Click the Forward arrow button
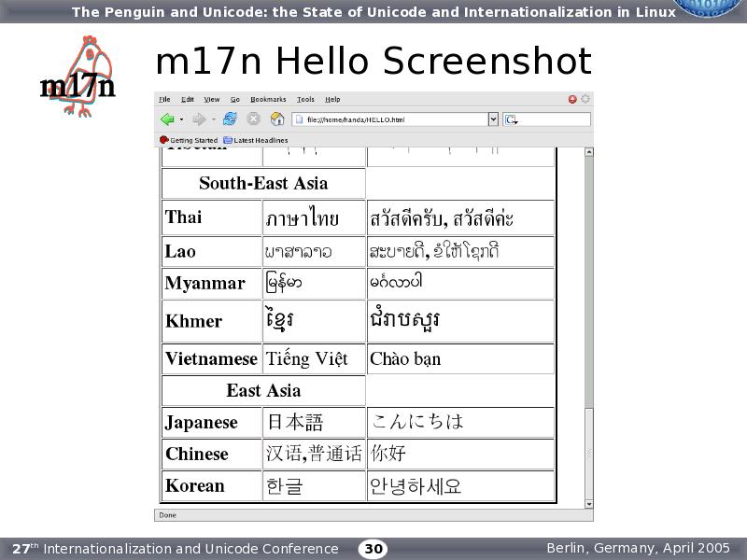 click(x=199, y=119)
